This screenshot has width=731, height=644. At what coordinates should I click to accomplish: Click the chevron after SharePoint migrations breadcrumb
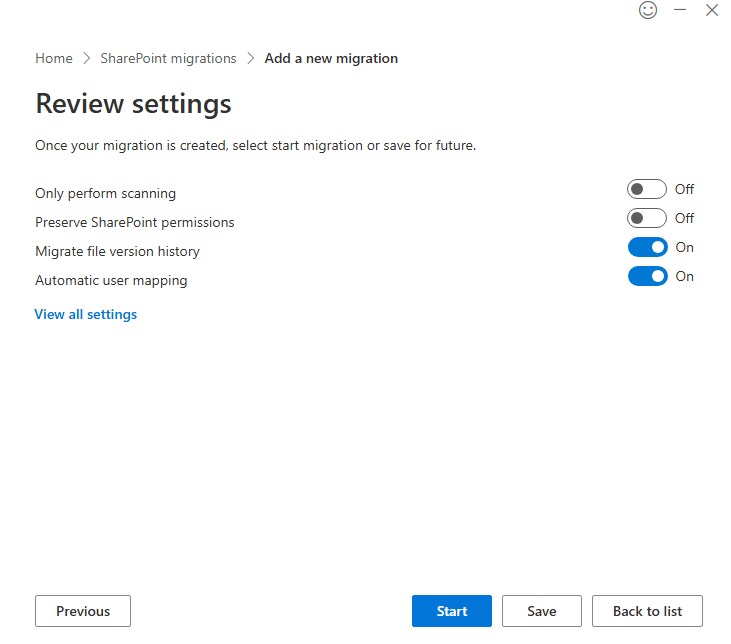251,59
